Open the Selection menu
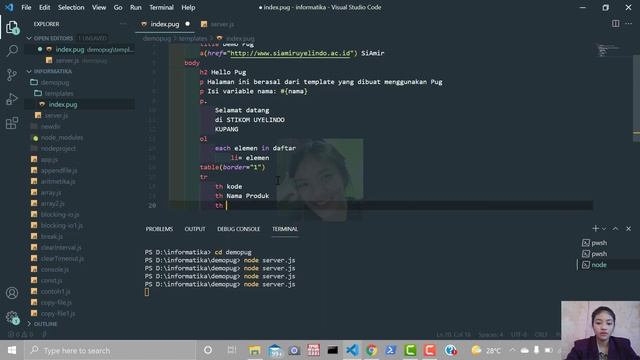 pyautogui.click(x=71, y=7)
